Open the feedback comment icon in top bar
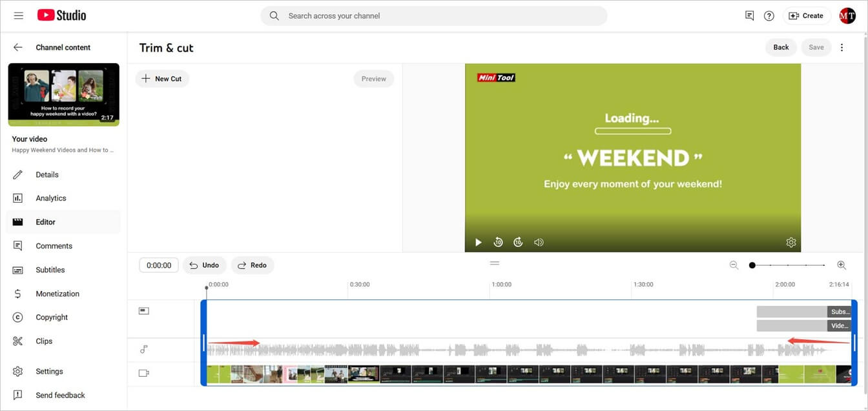Screen dimensions: 868x411 [x=749, y=15]
